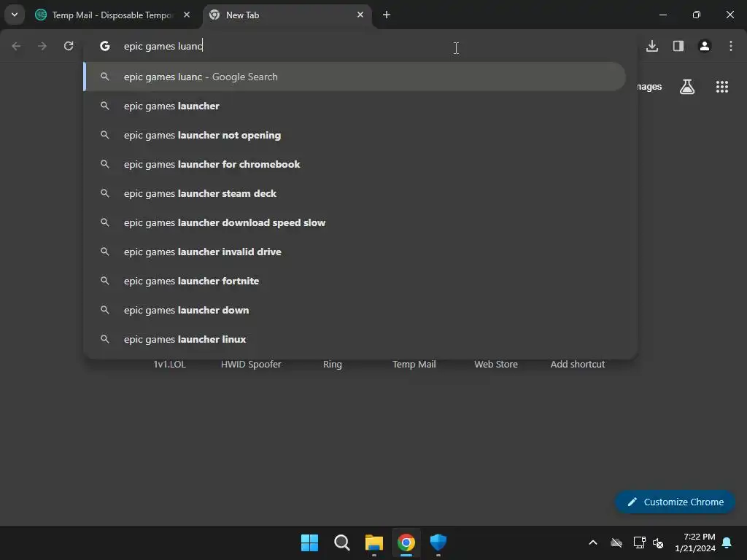747x560 pixels.
Task: Open the 1v1.LOL shortcut
Action: [169, 365]
